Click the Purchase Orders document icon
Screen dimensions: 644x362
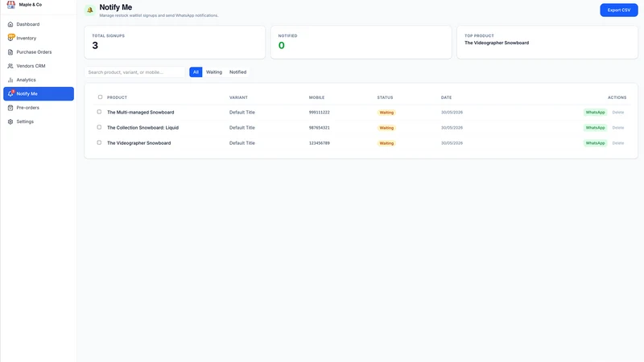pyautogui.click(x=10, y=52)
